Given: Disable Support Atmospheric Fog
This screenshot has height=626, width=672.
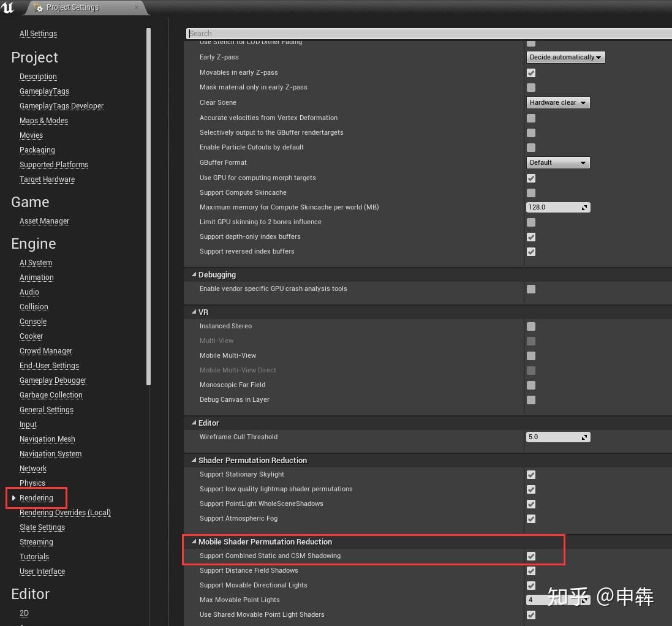Looking at the screenshot, I should coord(530,519).
